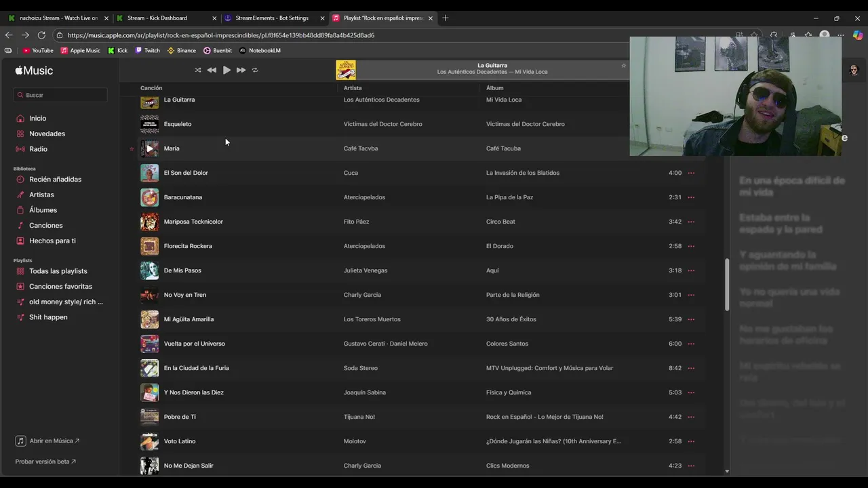The image size is (868, 488).
Task: Open more options for No Voy en Tren
Action: [691, 295]
